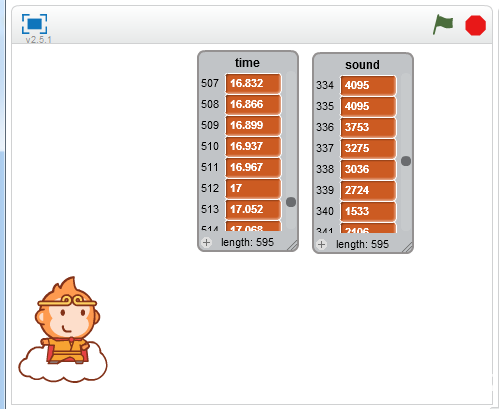
Task: Select the sound list entry 2724
Action: pyautogui.click(x=368, y=190)
